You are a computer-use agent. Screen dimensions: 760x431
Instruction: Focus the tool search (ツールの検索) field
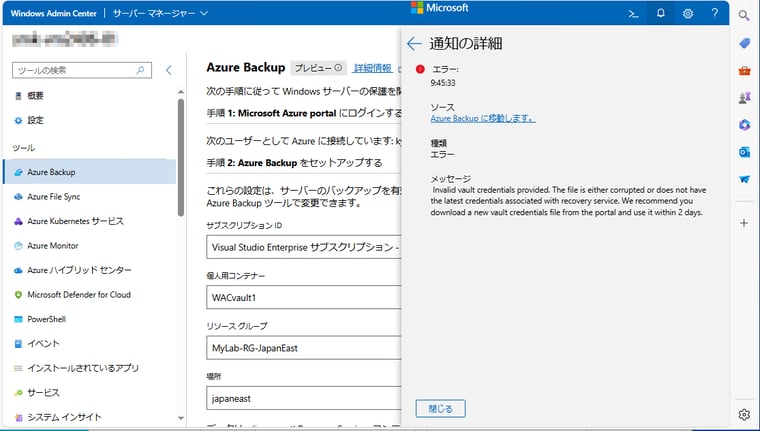[x=82, y=70]
